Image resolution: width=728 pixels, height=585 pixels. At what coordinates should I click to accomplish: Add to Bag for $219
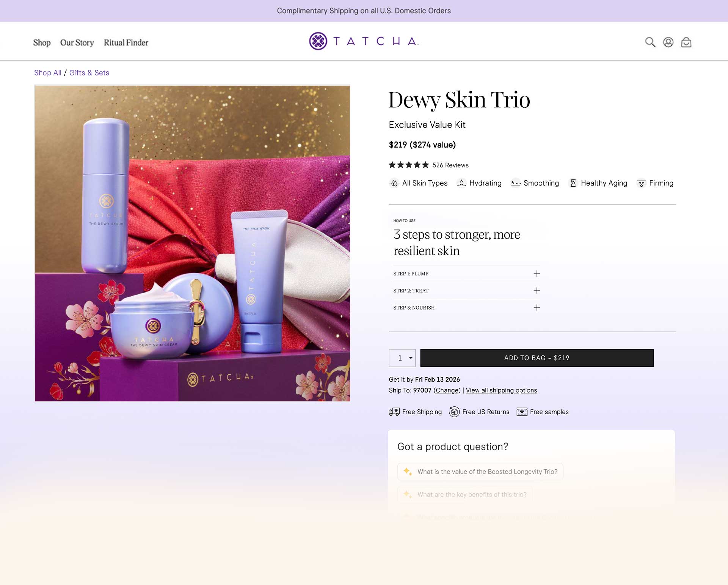537,358
